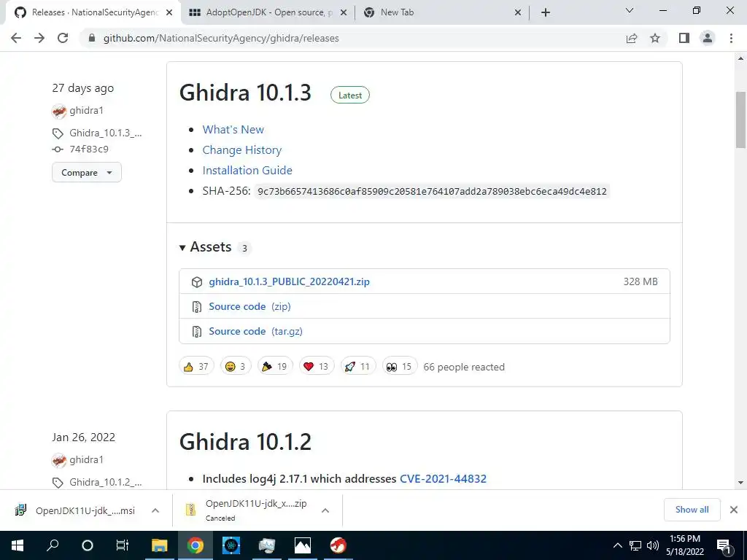Image resolution: width=747 pixels, height=560 pixels.
Task: Click heart reaction 13
Action: click(317, 366)
